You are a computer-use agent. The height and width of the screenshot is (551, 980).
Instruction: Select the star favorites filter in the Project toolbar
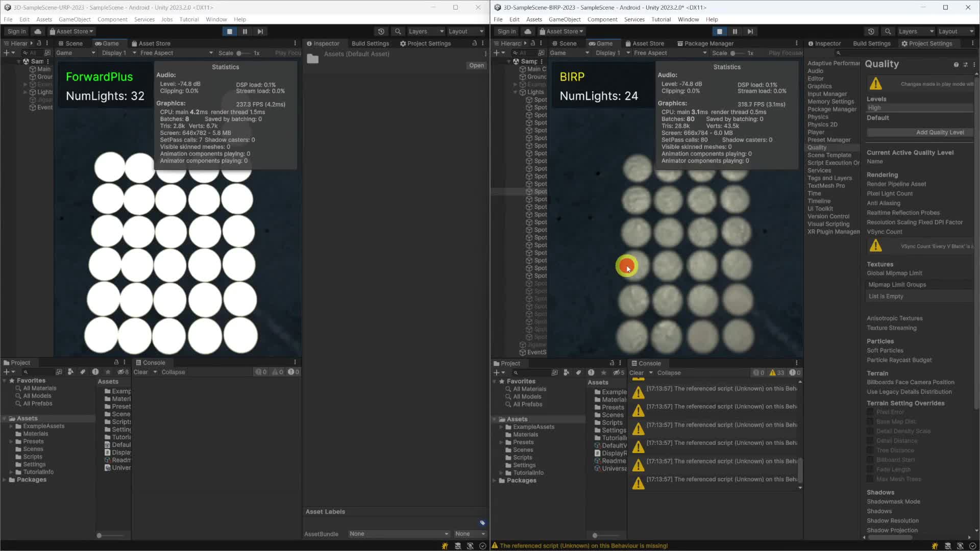click(603, 373)
